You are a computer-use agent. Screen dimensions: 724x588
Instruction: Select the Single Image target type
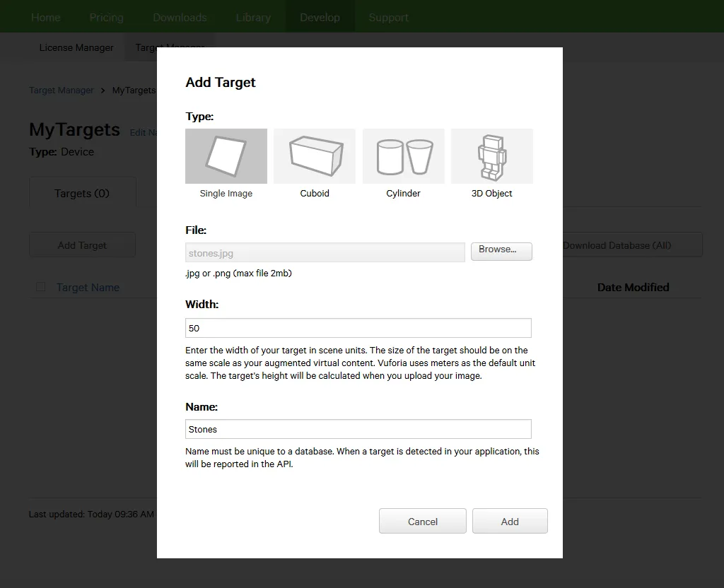[226, 155]
